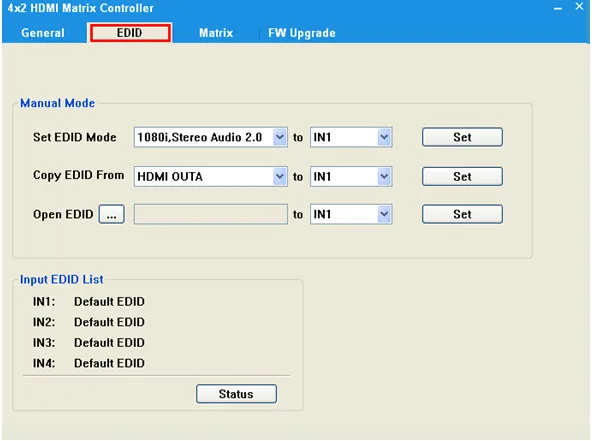Select the IN1 Default EDID list entry
This screenshot has height=441, width=592.
point(89,301)
